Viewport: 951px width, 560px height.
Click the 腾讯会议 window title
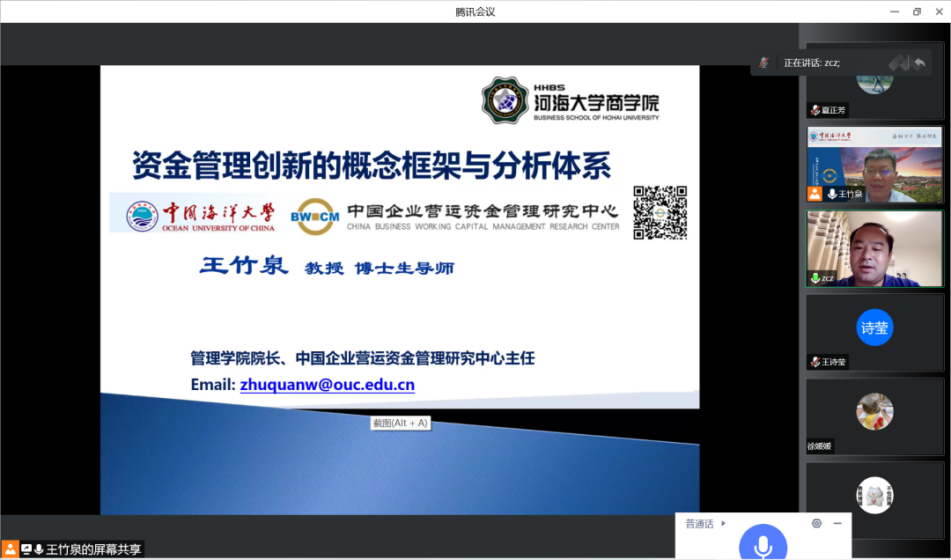click(475, 11)
